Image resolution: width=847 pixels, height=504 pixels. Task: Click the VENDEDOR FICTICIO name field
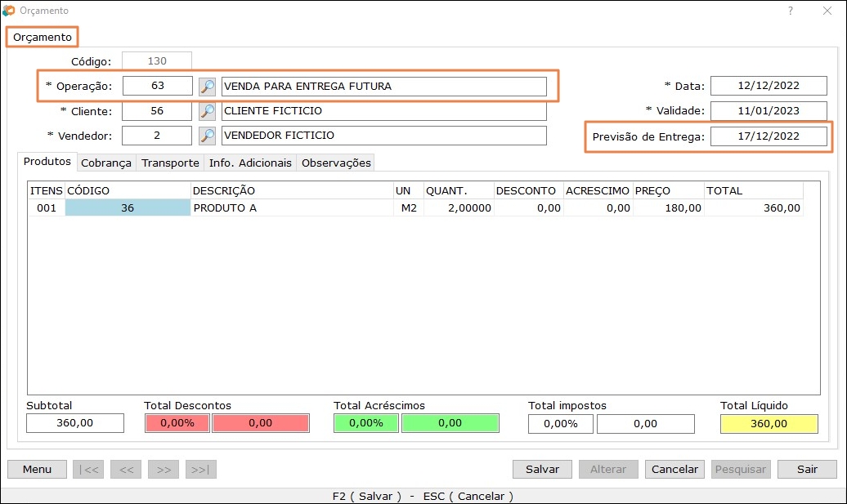point(384,136)
